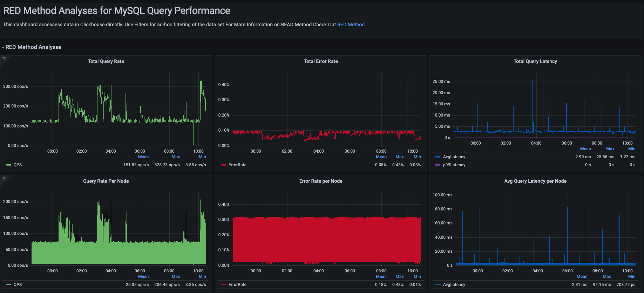The width and height of the screenshot is (644, 293).
Task: Sort Total Error Rate legend by Max
Action: point(400,157)
